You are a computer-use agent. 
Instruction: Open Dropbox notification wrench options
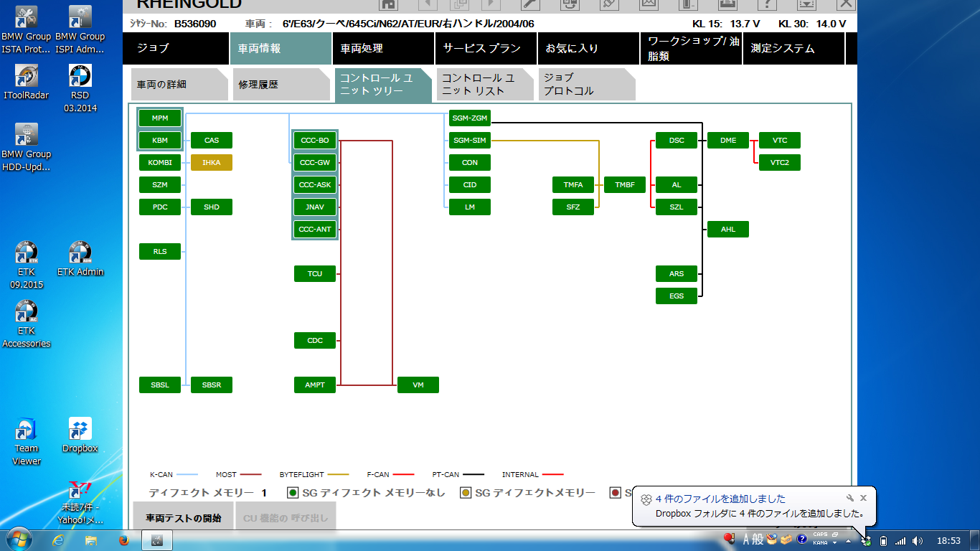point(849,497)
